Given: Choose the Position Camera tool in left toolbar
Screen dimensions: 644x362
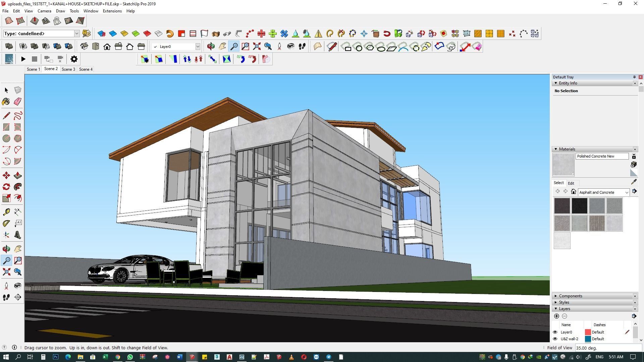Looking at the screenshot, I should 6,286.
